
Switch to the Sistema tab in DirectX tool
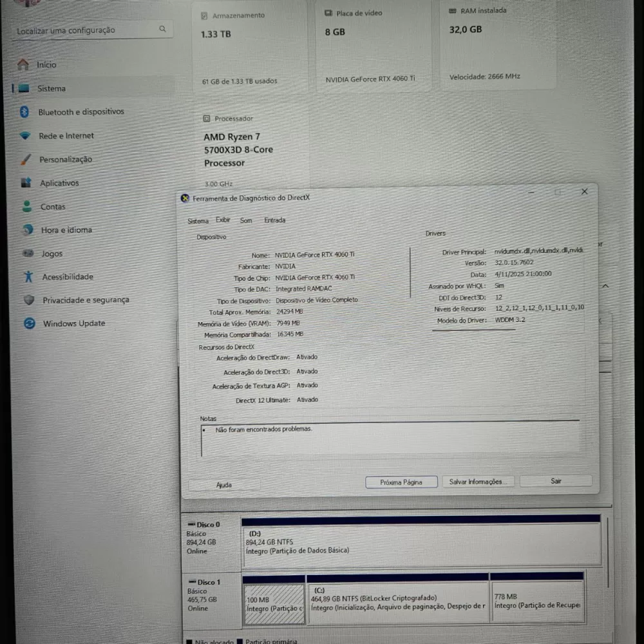tap(198, 221)
